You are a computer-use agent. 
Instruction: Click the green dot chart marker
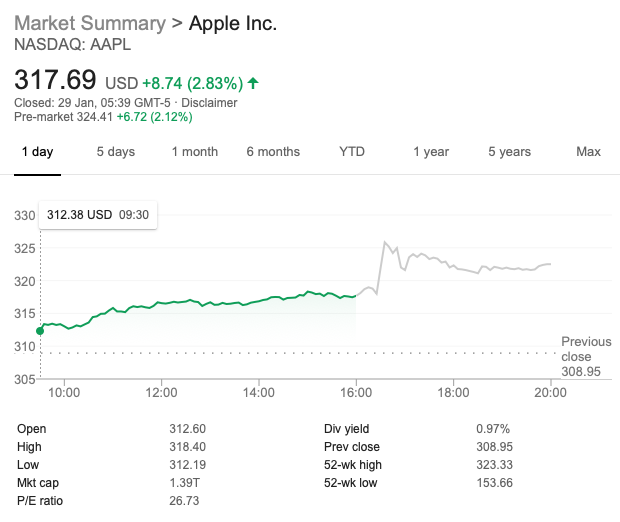point(40,330)
